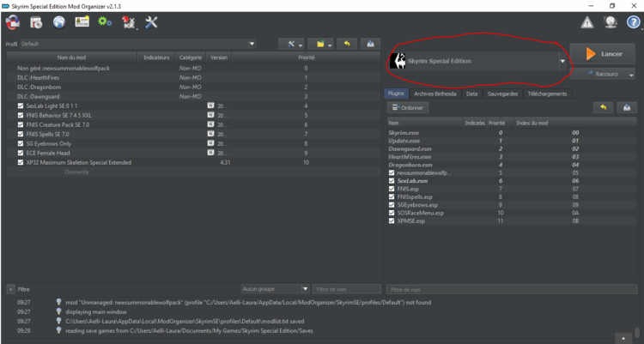644x344 pixels.
Task: Click version icon of FNIS Spells SE
Action: [210, 134]
